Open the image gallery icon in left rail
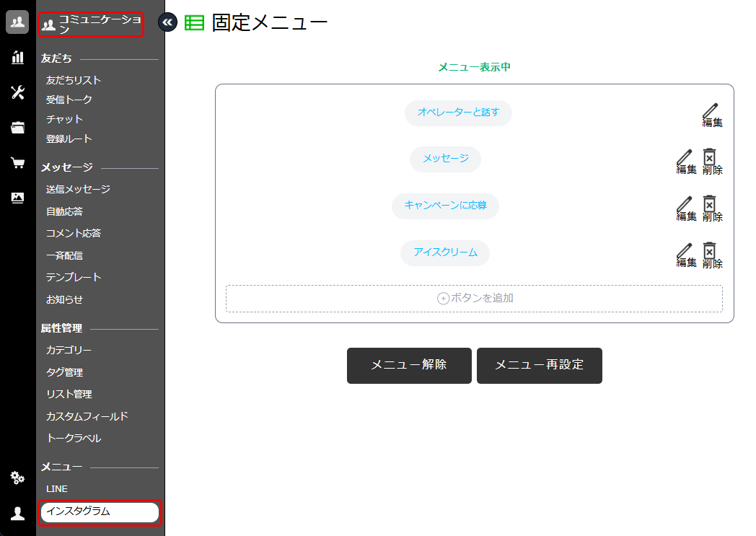 [17, 198]
